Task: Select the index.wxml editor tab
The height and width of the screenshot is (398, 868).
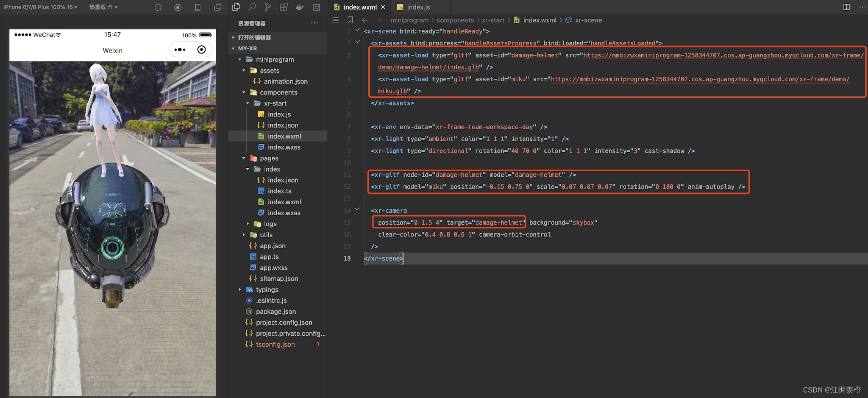Action: tap(359, 7)
